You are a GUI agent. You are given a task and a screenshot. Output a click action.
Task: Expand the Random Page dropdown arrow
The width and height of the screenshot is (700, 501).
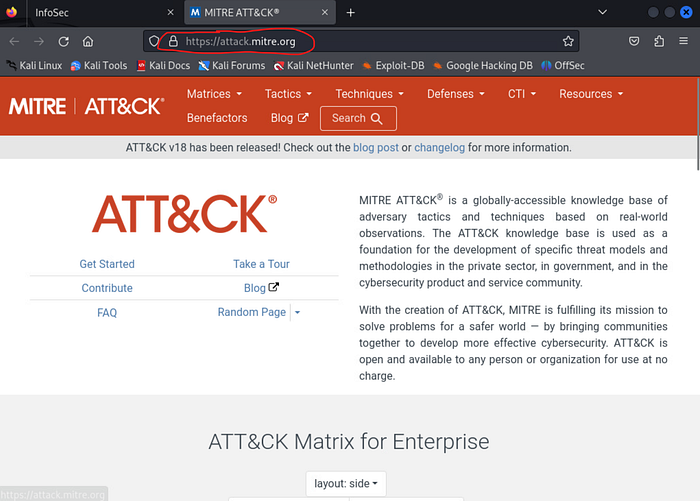click(x=297, y=313)
